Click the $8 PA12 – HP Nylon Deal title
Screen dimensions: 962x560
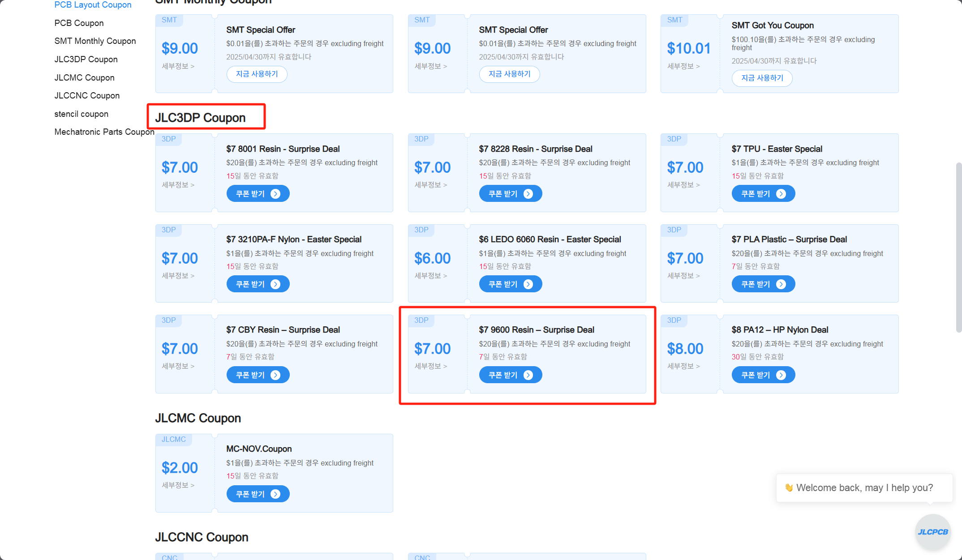[780, 330]
